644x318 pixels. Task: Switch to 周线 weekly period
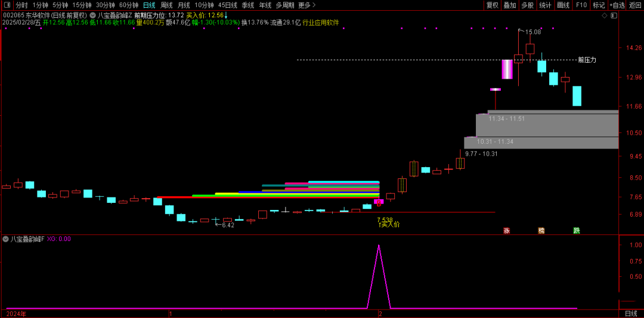coord(166,5)
